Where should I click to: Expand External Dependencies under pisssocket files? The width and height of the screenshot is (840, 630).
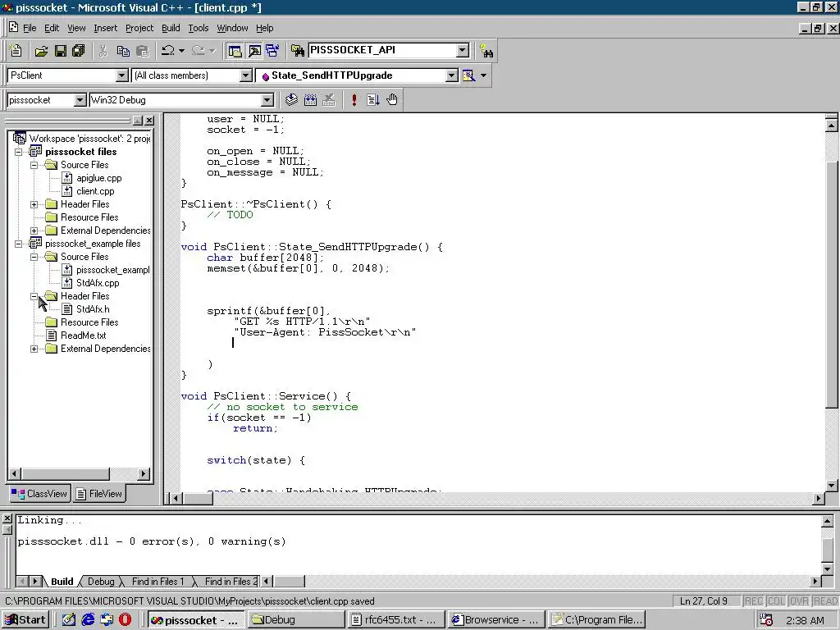34,231
